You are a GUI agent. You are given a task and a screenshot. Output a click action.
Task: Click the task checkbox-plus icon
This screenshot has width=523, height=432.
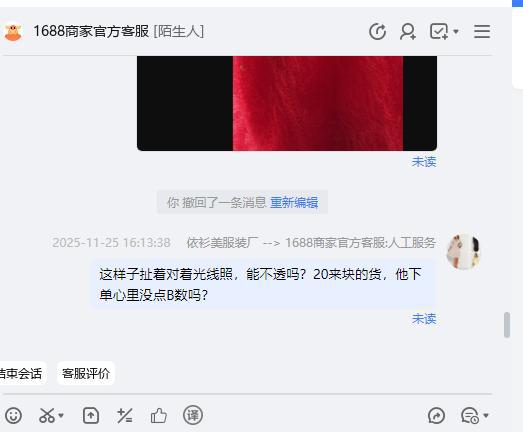[x=439, y=32]
